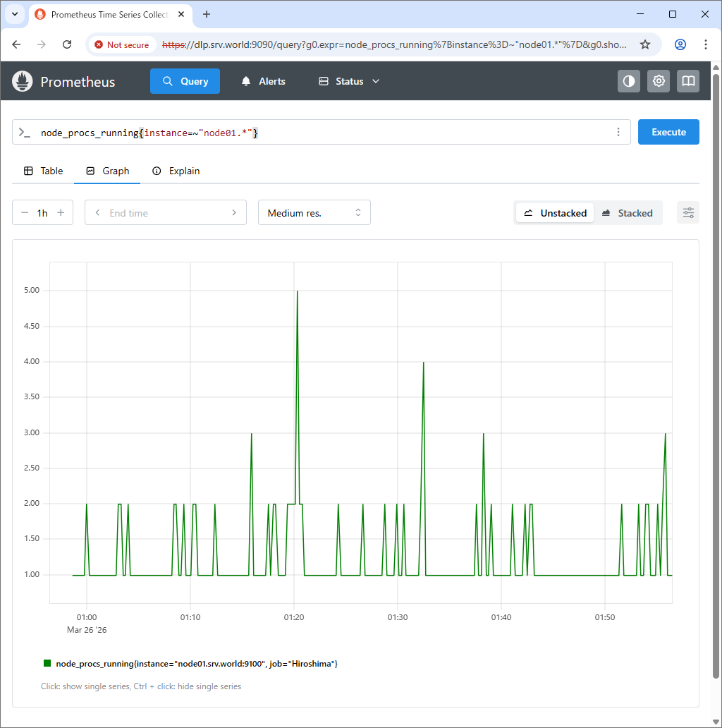Switch the graph to Stacked mode
The height and width of the screenshot is (728, 722).
point(628,213)
